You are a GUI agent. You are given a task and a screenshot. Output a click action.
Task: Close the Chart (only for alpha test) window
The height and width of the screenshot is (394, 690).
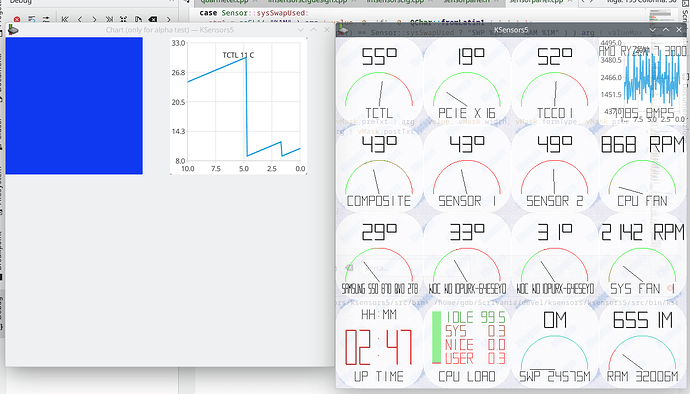(x=327, y=30)
